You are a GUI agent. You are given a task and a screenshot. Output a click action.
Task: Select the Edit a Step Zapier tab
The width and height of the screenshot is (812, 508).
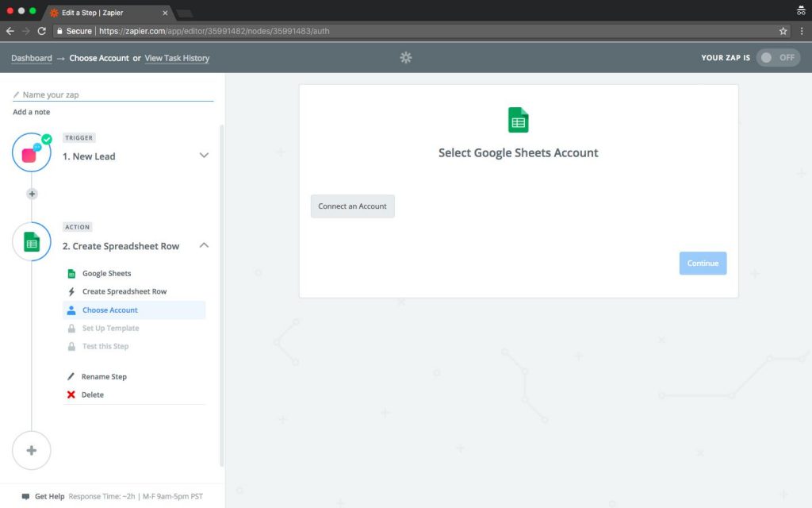[108, 13]
